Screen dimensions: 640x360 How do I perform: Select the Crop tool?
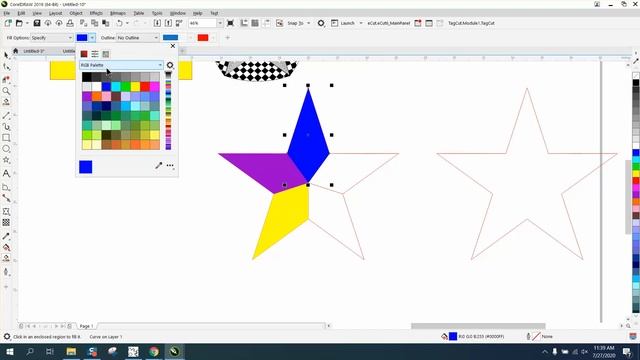pyautogui.click(x=6, y=79)
